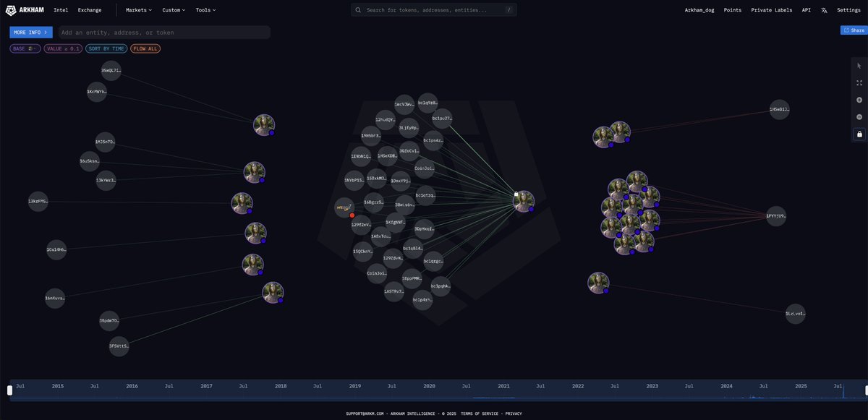
Task: Select the 1Lzi address node at bottom right
Action: [x=795, y=314]
